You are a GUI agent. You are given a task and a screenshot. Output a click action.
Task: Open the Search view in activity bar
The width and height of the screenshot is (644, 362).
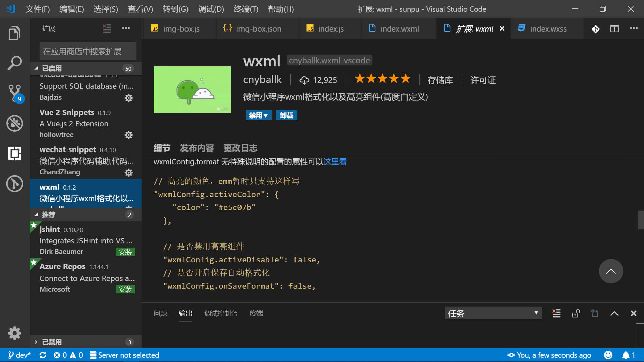coord(14,63)
